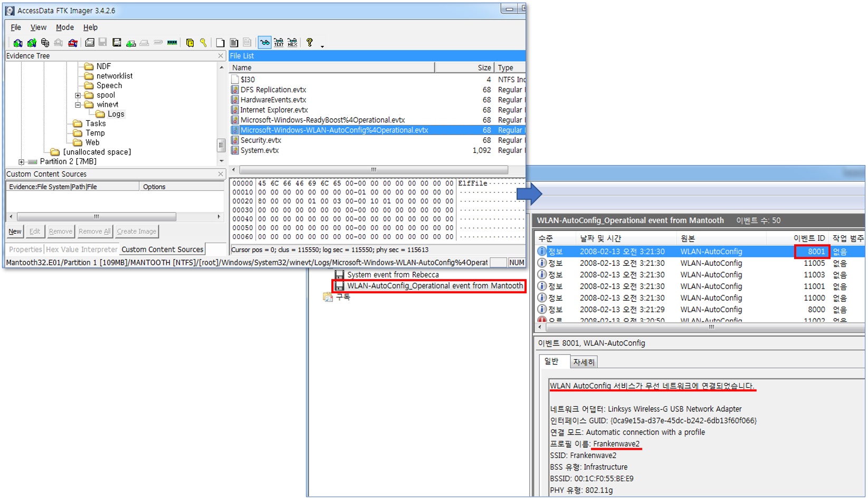Viewport: 868px width, 500px height.
Task: Click the Detect EFS Encryption key icon
Action: pos(203,43)
